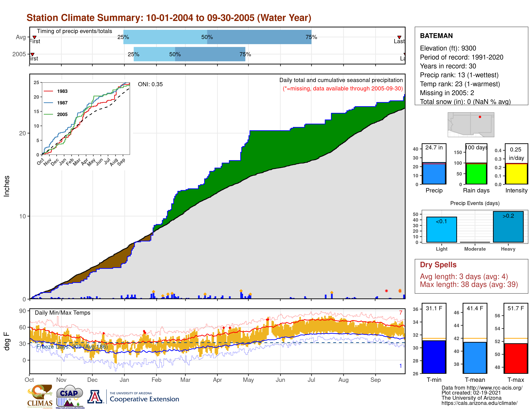Viewport: 532px width, 411px height.
Task: Click the BATEMAN station name
Action: pos(436,36)
